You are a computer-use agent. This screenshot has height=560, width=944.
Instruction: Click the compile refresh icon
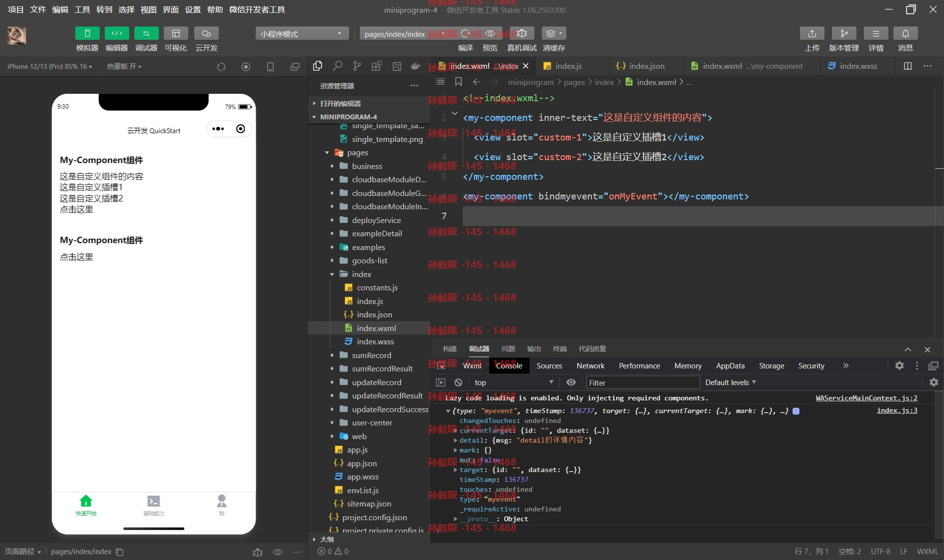[x=465, y=33]
